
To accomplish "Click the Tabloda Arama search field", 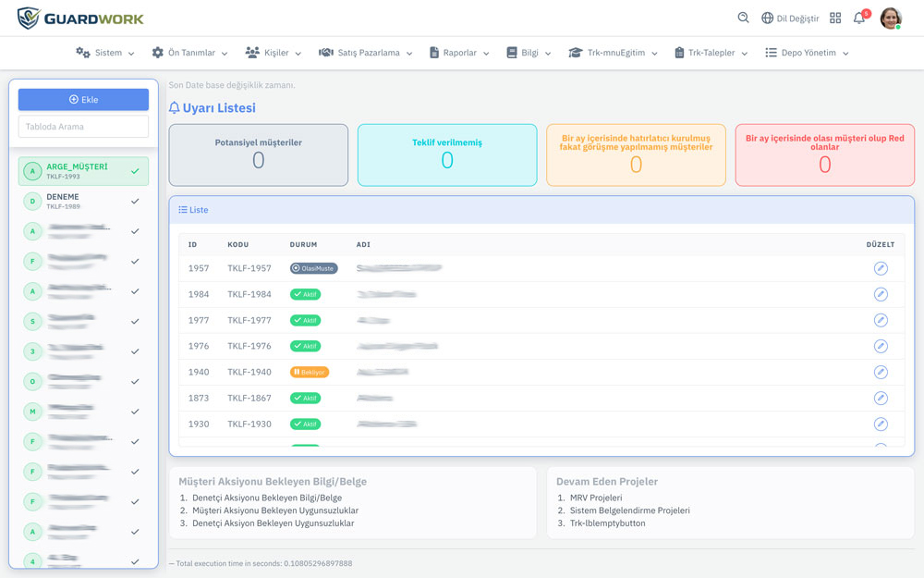I will 83,127.
